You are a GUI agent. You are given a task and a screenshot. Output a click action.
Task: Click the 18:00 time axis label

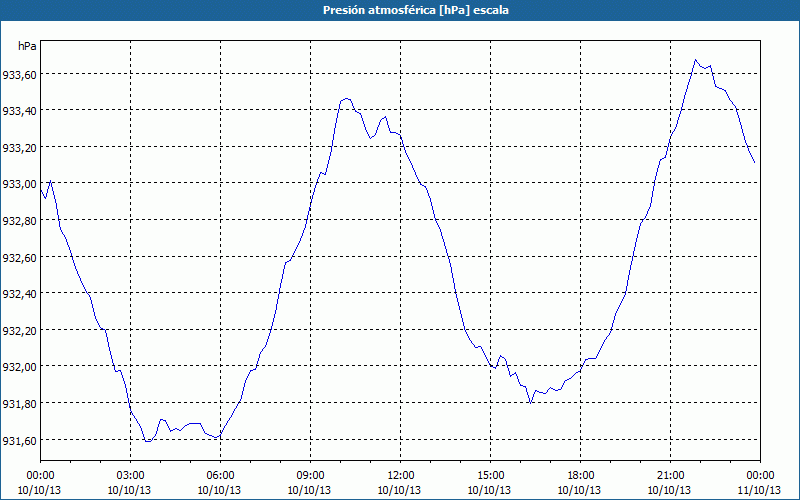pos(580,476)
